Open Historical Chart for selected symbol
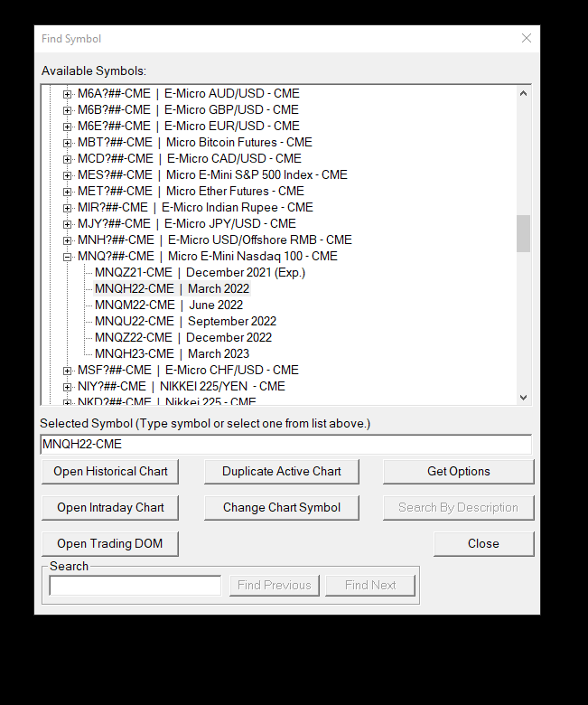 point(110,471)
